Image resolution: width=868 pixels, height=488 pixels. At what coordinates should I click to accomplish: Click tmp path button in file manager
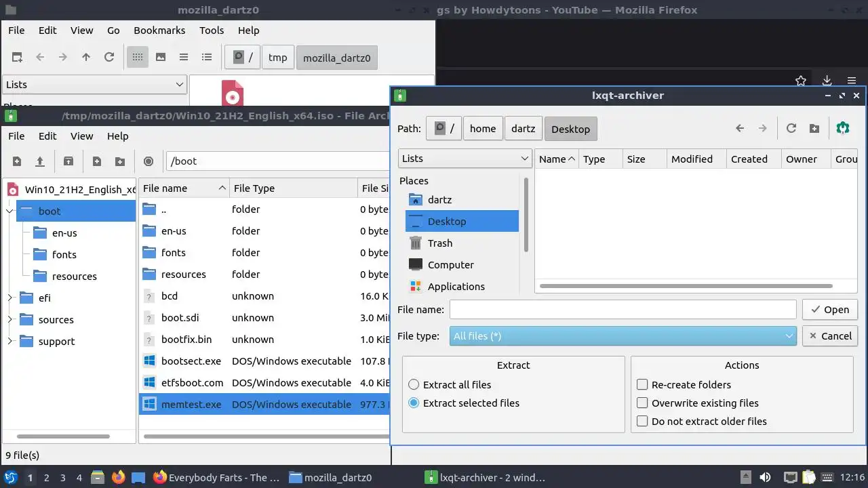point(277,58)
